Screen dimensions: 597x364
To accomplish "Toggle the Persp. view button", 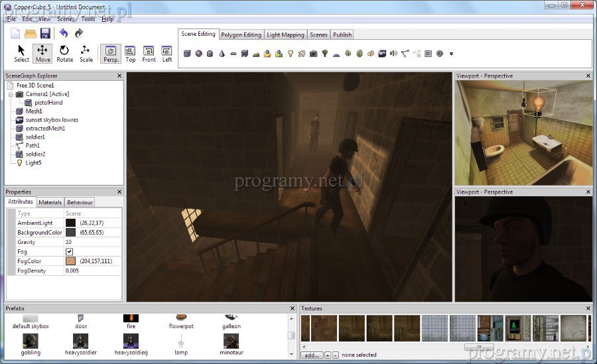I will tap(110, 54).
